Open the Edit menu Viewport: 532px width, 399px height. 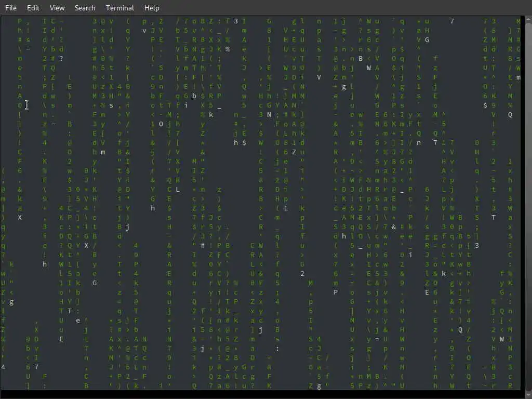click(x=33, y=8)
